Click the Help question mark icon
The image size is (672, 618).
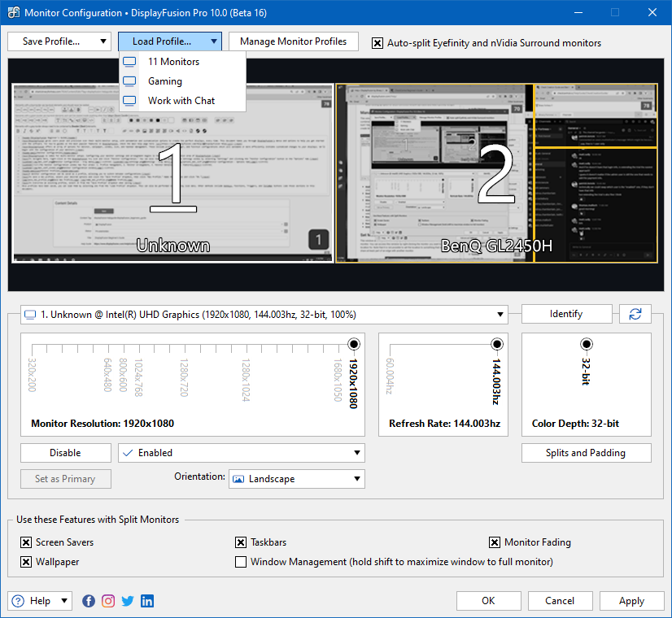coord(18,601)
